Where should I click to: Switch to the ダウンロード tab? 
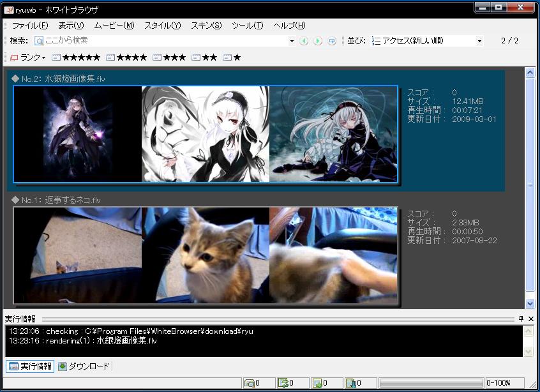pos(84,366)
